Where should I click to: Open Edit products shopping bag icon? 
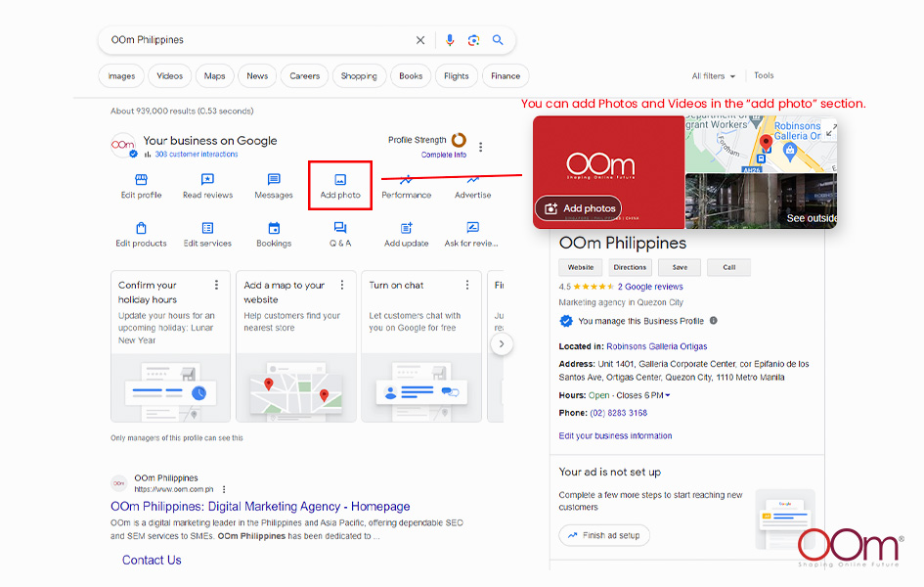tap(141, 228)
